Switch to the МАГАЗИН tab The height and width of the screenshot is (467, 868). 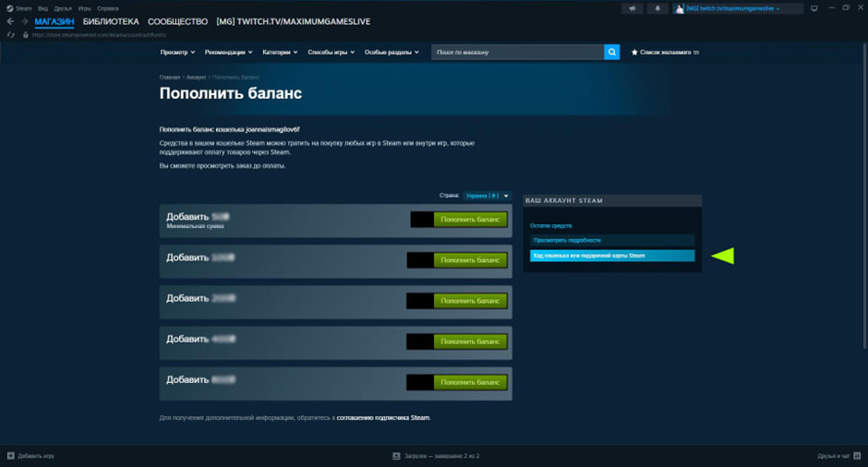pos(54,21)
